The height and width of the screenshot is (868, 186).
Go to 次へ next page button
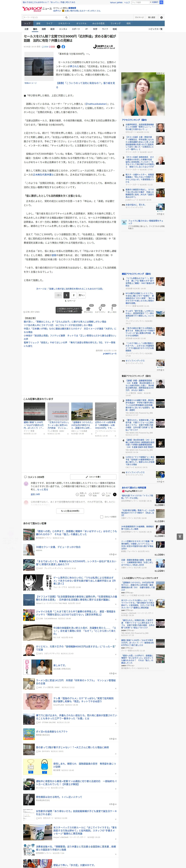pyautogui.click(x=81, y=295)
